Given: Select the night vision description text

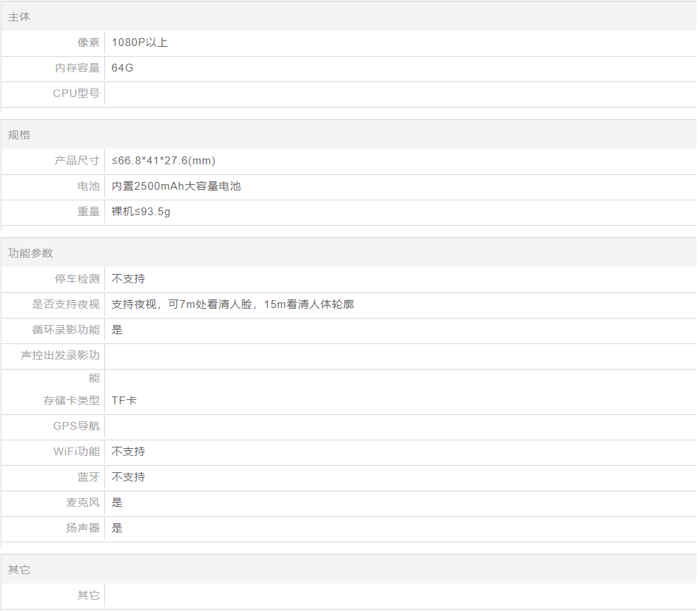Looking at the screenshot, I should point(232,304).
